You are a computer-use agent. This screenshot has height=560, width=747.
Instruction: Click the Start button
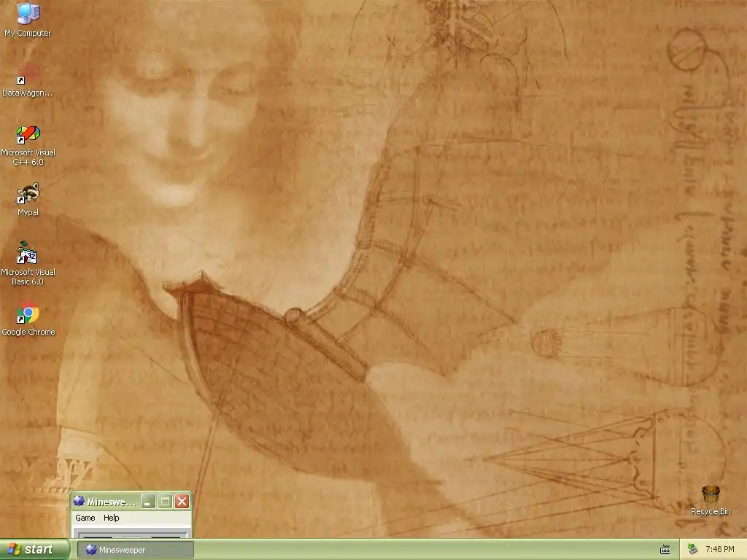tap(34, 550)
